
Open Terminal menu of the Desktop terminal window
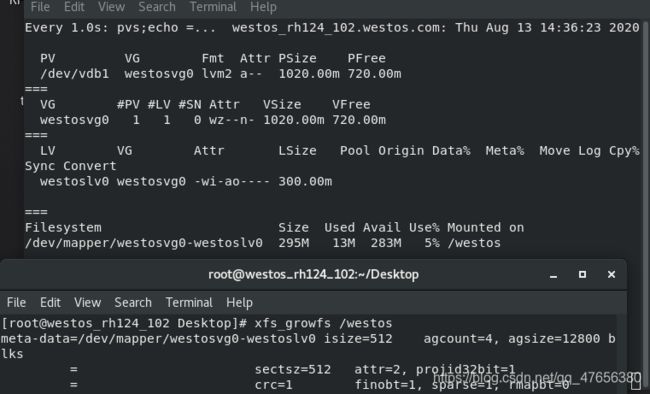tap(189, 303)
